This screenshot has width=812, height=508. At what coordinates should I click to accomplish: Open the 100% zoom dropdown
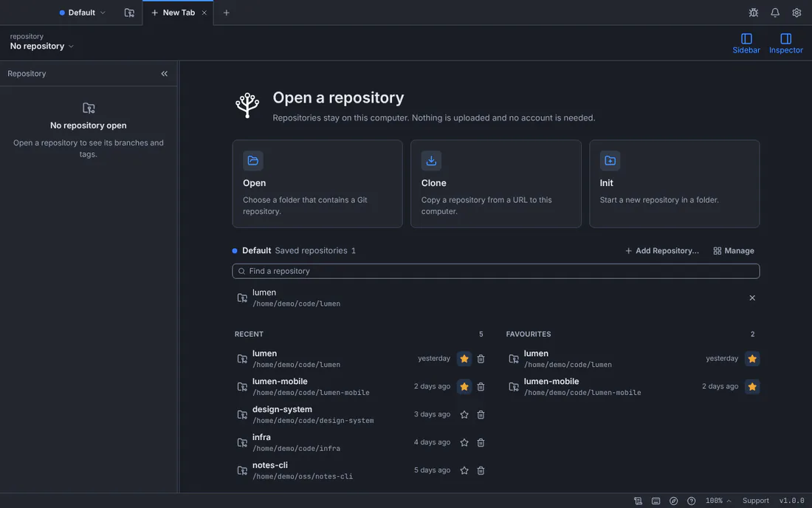tap(718, 501)
